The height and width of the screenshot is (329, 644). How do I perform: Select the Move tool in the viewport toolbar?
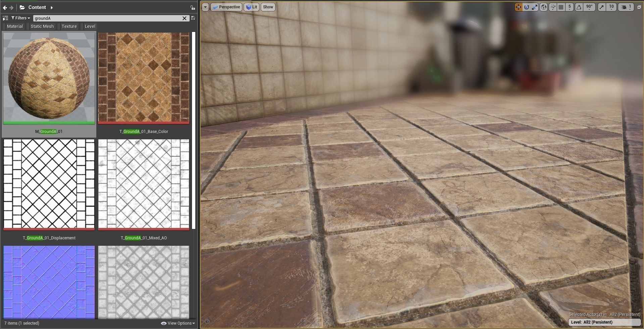click(x=519, y=7)
